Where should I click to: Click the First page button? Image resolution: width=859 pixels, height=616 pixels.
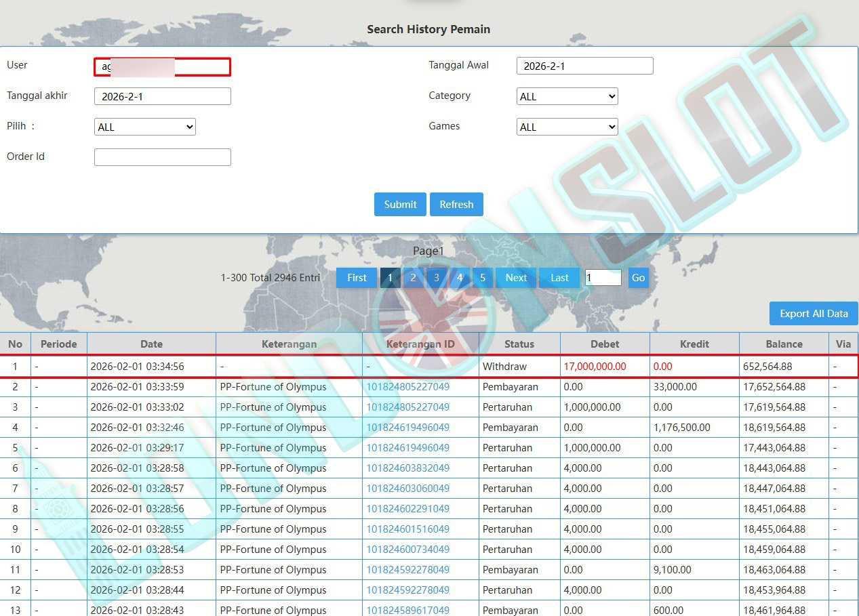tap(357, 278)
